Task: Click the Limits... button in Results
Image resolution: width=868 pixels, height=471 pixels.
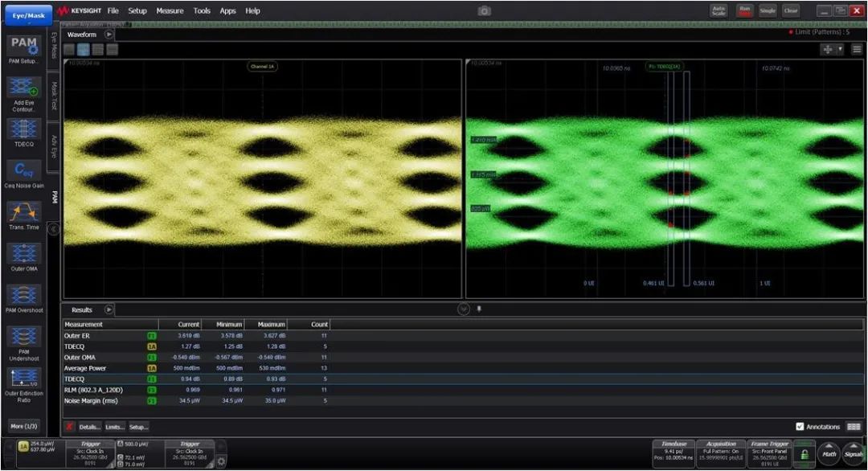Action: [x=114, y=427]
